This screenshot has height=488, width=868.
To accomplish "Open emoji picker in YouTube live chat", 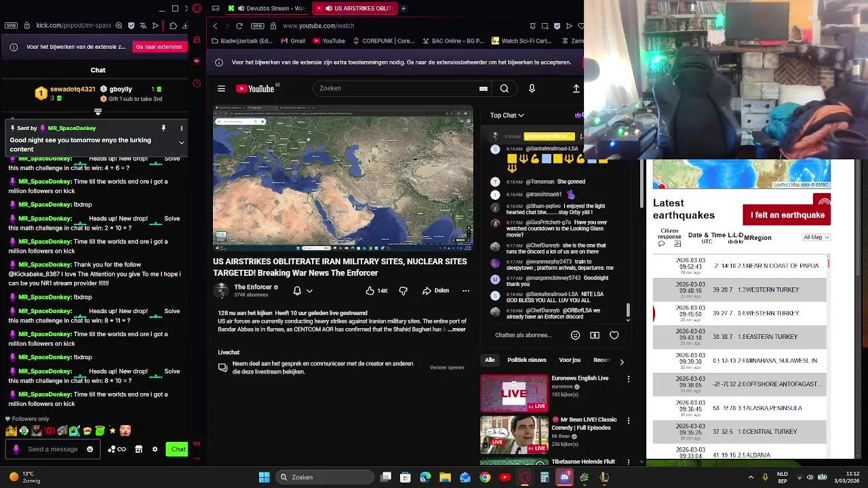I will pos(576,335).
